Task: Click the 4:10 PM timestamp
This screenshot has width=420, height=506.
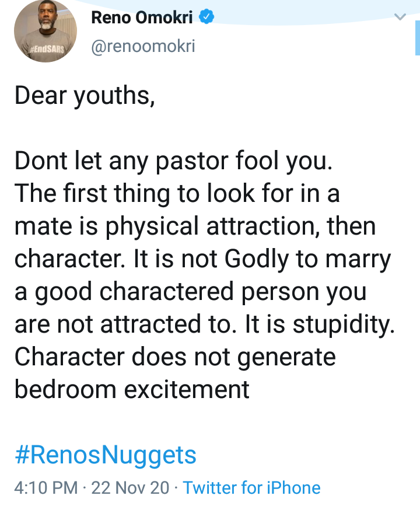Action: (46, 487)
